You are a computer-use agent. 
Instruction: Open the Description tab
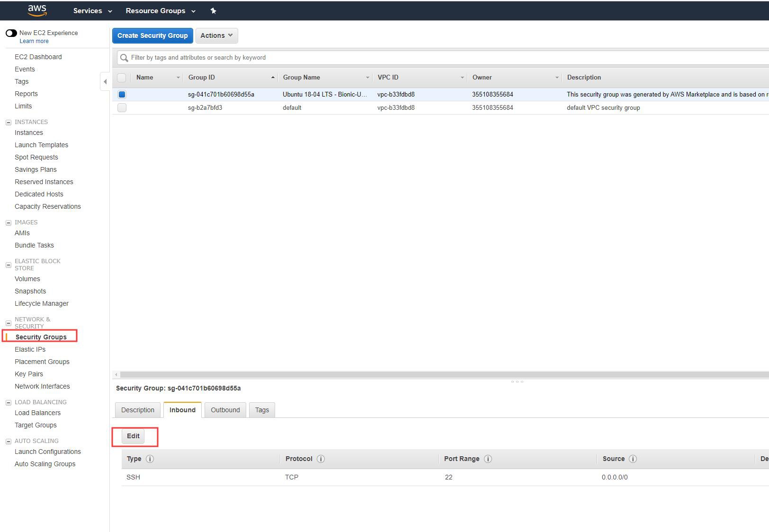tap(137, 410)
